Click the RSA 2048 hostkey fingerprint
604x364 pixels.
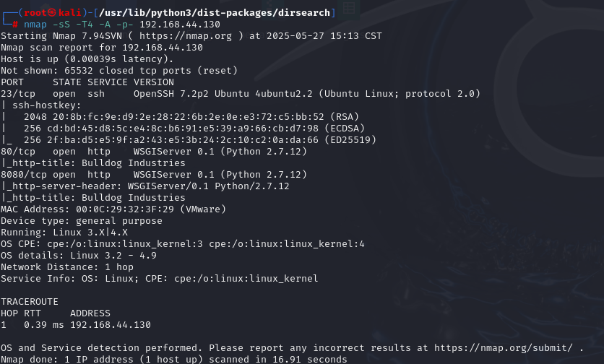191,117
